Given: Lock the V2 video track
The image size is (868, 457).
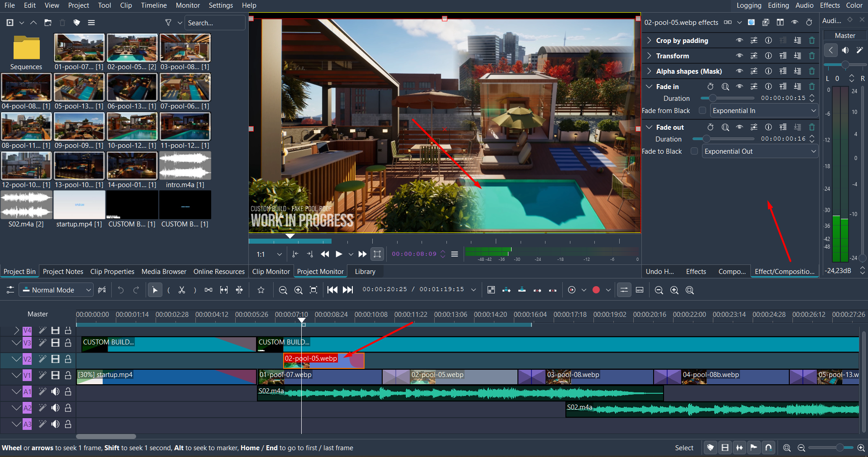Looking at the screenshot, I should pos(68,359).
